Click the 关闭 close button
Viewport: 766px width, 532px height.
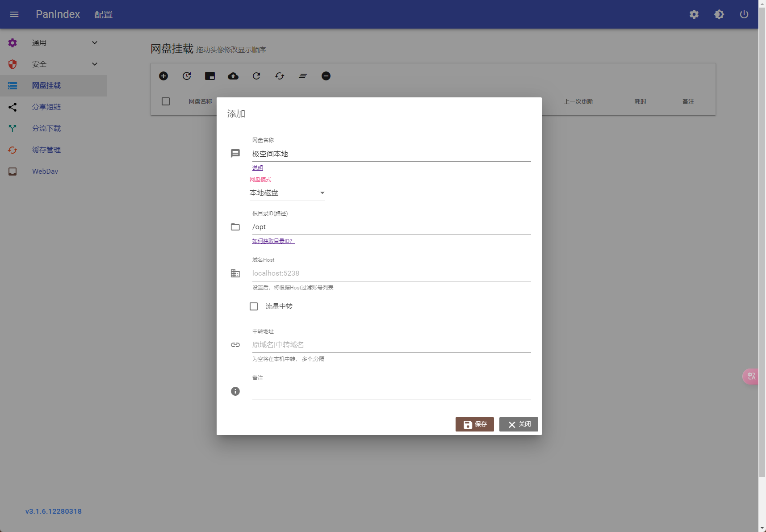[x=519, y=424]
